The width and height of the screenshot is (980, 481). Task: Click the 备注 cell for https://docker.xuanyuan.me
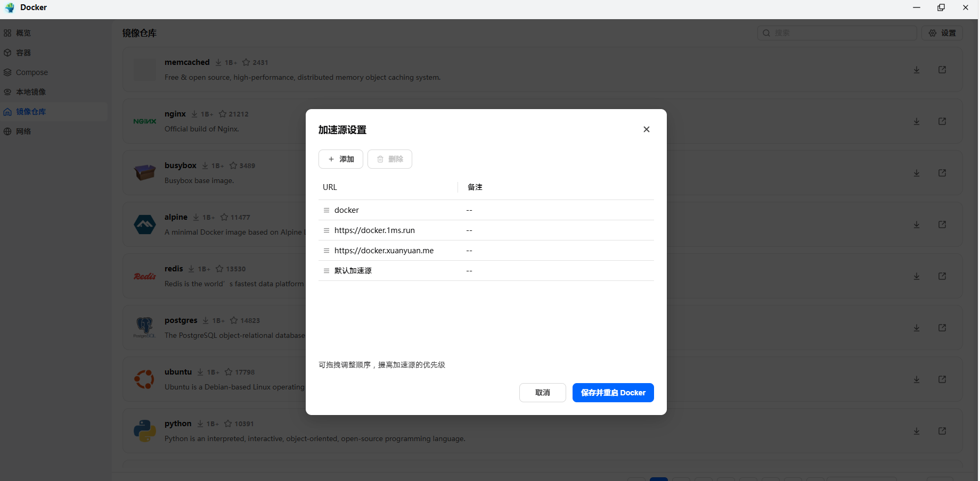469,251
